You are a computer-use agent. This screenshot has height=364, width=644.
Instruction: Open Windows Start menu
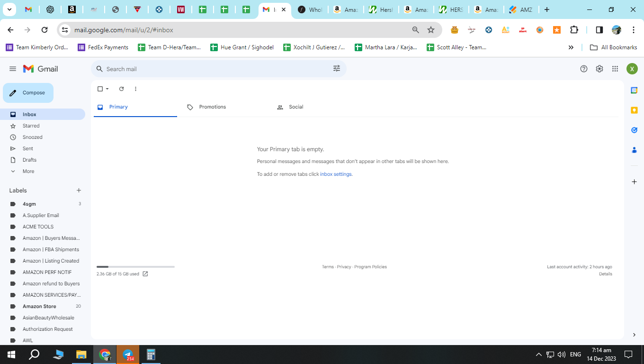pyautogui.click(x=11, y=355)
